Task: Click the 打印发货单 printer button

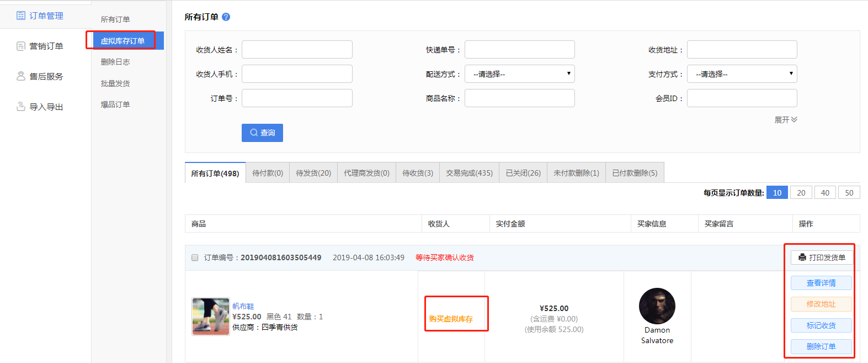Action: pos(822,257)
